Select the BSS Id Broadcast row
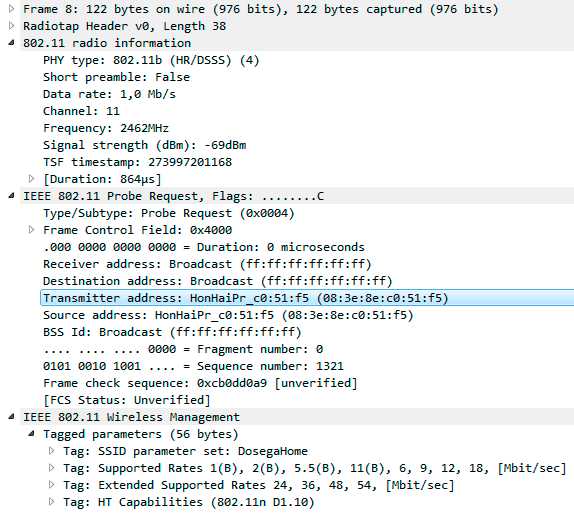Image resolution: width=574 pixels, height=513 pixels. point(172,332)
